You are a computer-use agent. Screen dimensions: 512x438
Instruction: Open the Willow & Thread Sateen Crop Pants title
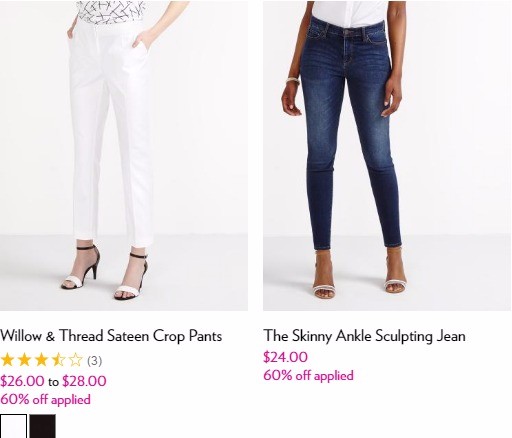(111, 336)
